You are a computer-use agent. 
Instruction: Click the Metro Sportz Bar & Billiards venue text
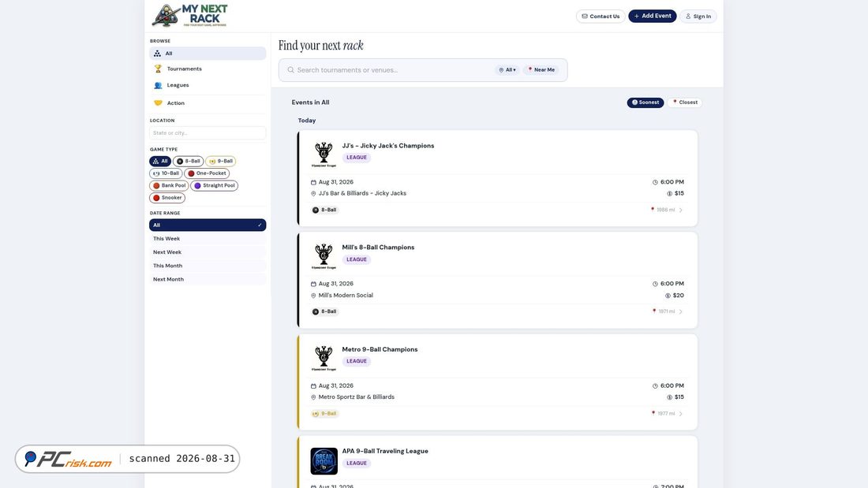[x=357, y=397]
